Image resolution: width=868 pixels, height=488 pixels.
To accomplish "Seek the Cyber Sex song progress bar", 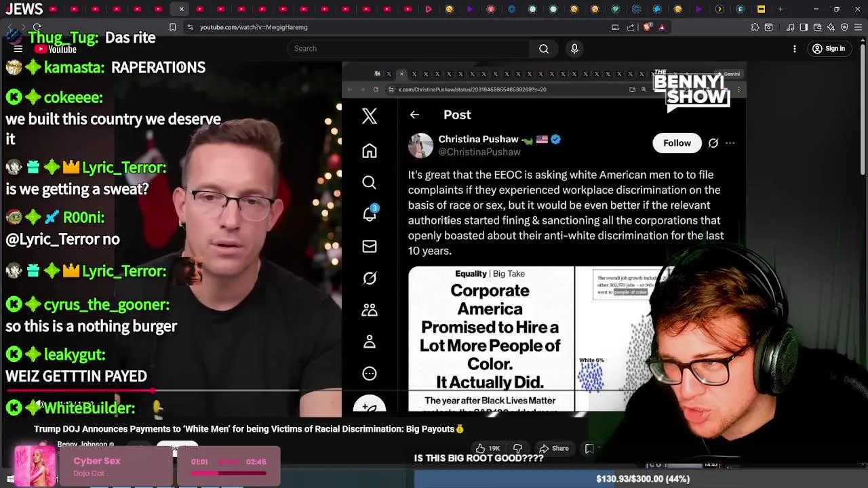I will 229,473.
